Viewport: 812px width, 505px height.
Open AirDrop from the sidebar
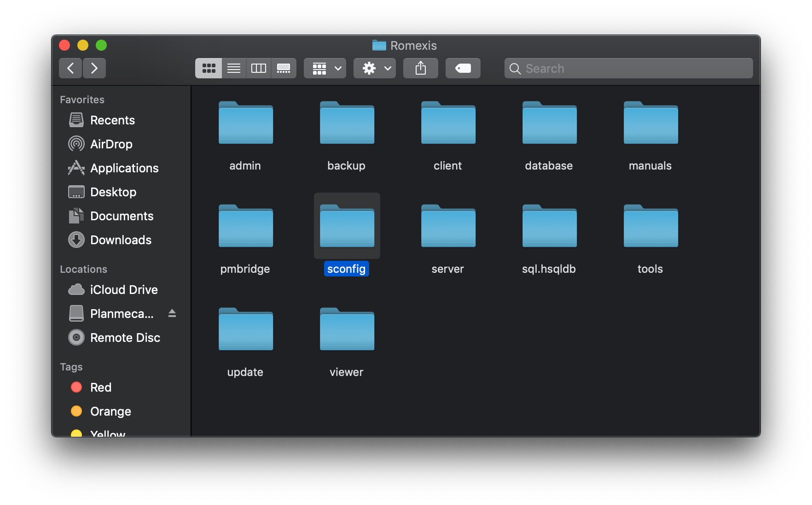[x=111, y=144]
